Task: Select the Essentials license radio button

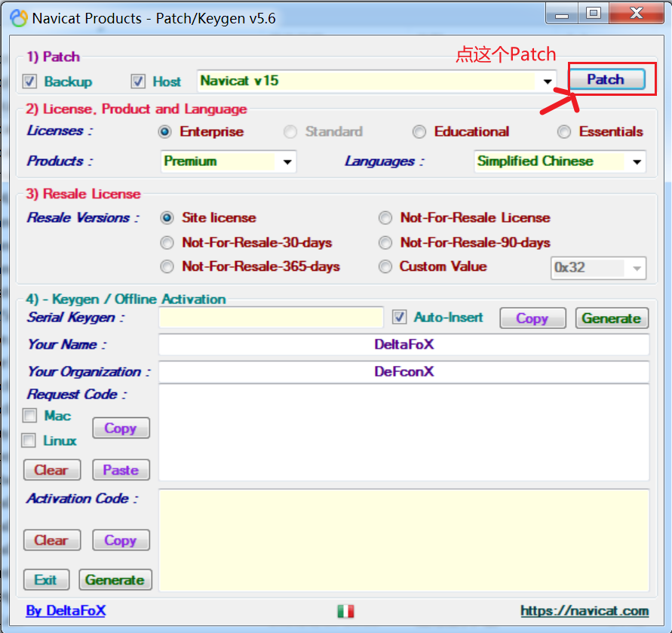Action: [564, 132]
